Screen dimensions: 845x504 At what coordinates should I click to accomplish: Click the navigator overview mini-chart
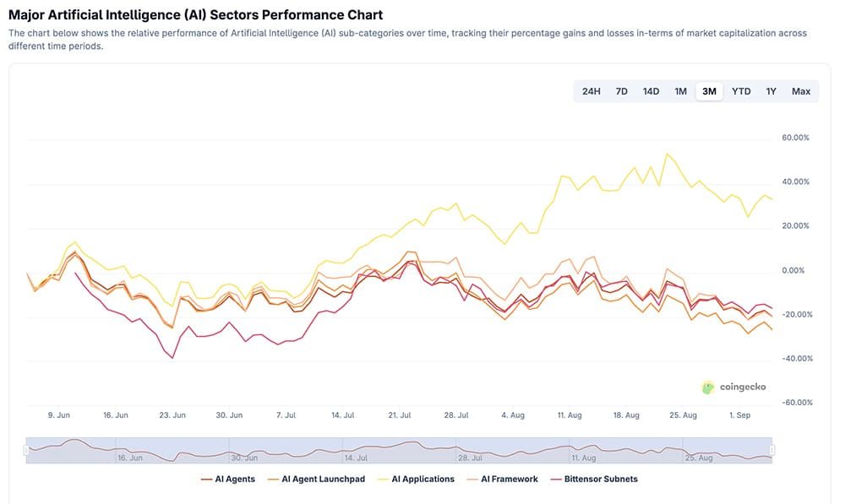point(399,450)
